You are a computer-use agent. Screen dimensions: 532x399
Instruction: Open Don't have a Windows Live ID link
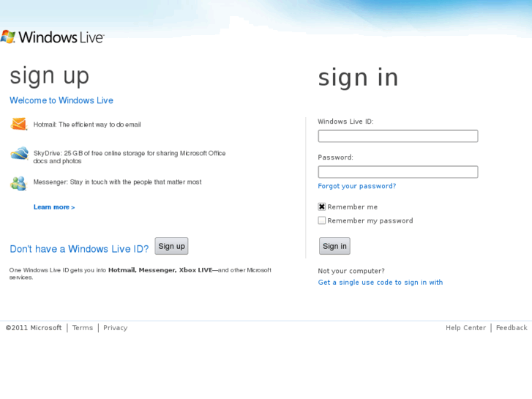pos(79,249)
